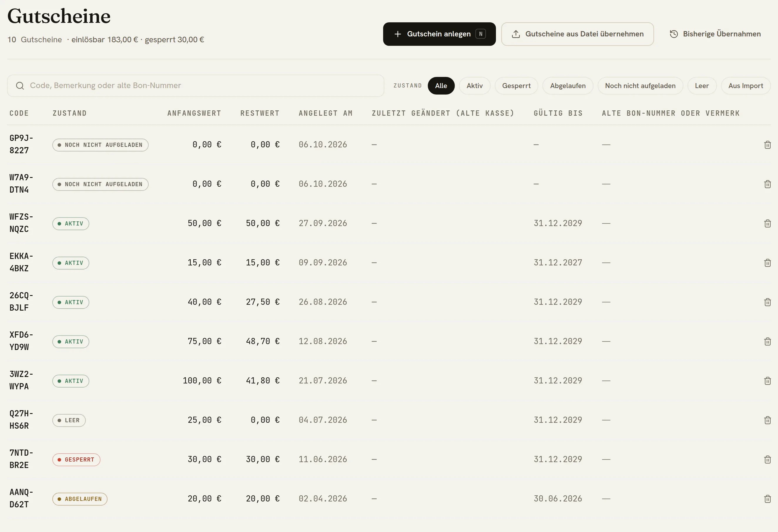Open voucher code Q27H-HS6R
778x532 pixels.
pos(21,420)
